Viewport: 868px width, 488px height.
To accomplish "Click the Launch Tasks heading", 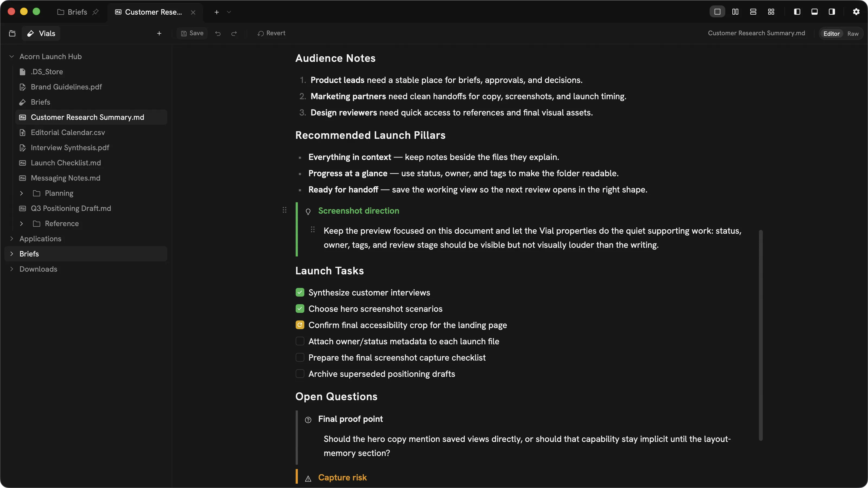I will (330, 271).
